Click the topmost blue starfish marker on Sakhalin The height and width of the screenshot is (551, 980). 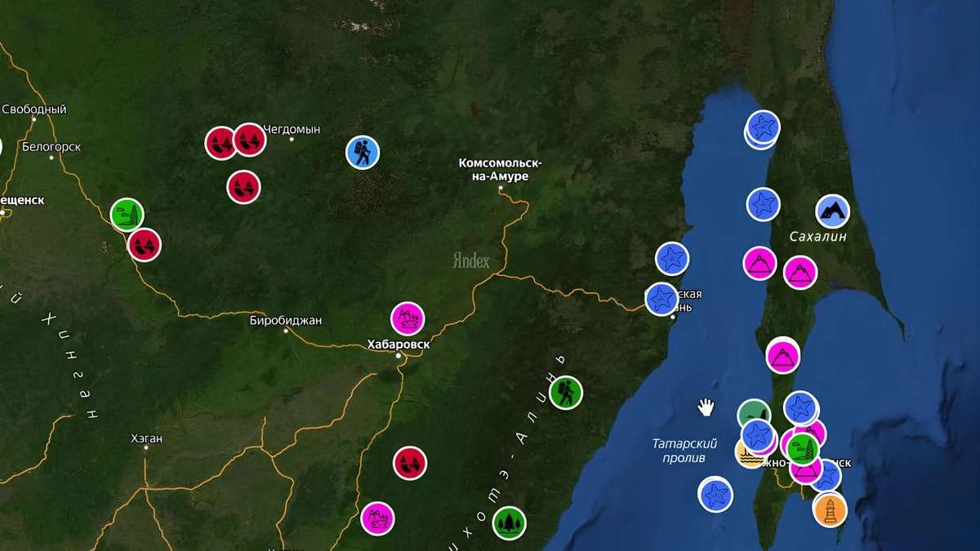(x=764, y=127)
